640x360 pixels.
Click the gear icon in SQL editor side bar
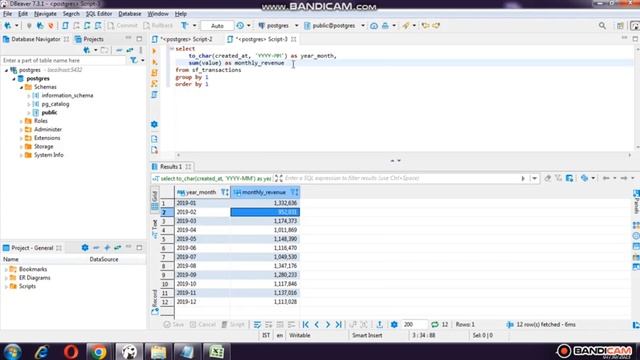pyautogui.click(x=154, y=124)
